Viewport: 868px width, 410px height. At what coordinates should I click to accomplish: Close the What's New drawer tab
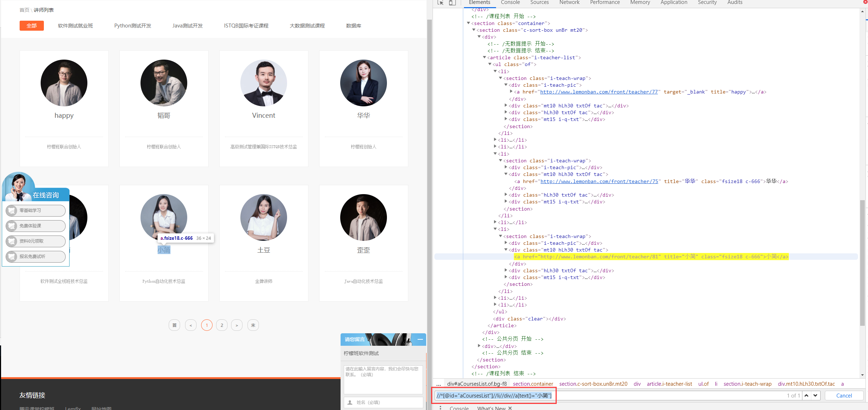(x=510, y=408)
